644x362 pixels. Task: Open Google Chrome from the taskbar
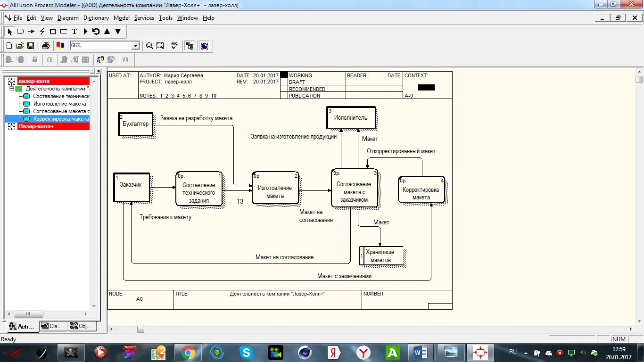(x=188, y=352)
